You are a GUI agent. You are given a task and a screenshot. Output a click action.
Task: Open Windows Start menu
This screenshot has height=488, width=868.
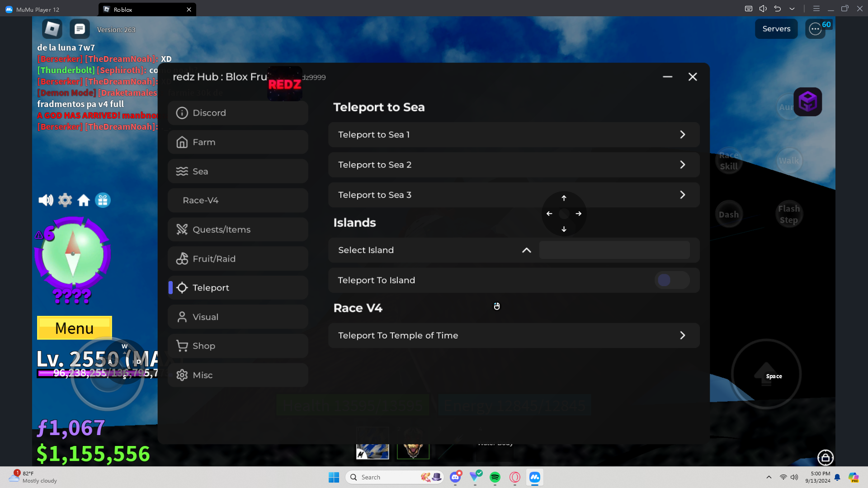click(x=334, y=477)
